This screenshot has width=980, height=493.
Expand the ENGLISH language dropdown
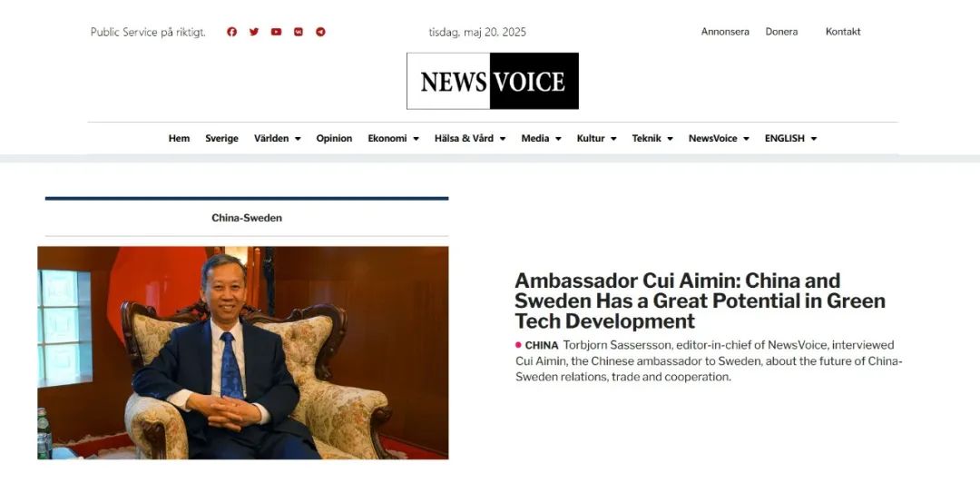tap(790, 138)
